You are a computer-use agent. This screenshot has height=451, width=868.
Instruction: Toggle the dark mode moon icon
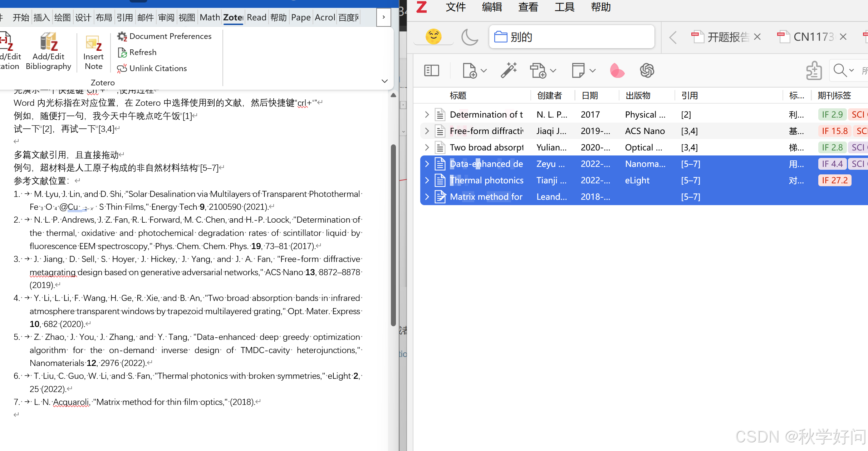point(469,37)
